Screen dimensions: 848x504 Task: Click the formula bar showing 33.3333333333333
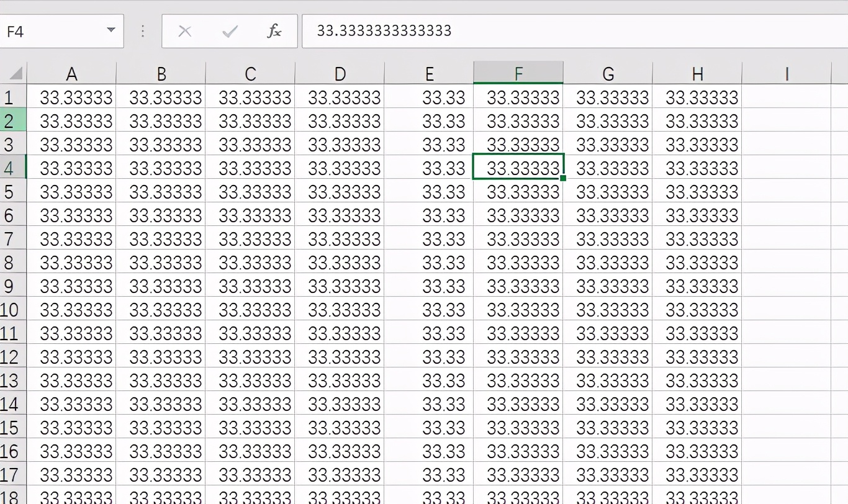click(435, 30)
